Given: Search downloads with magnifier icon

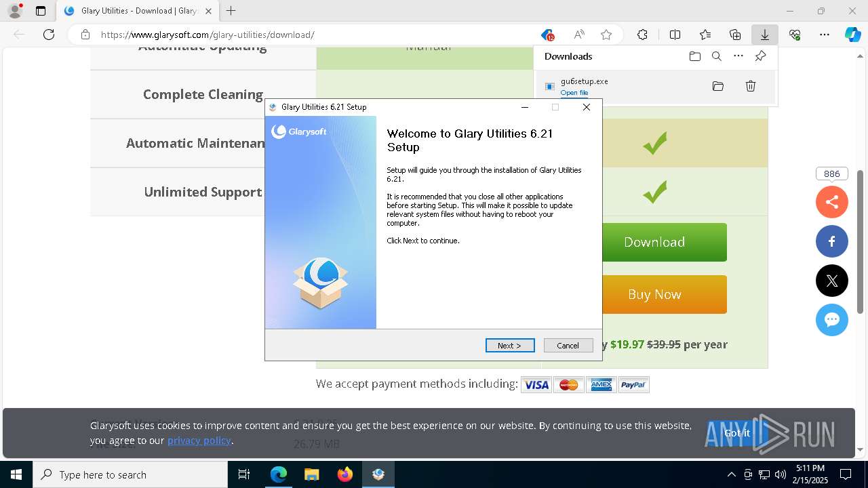Looking at the screenshot, I should pyautogui.click(x=717, y=56).
